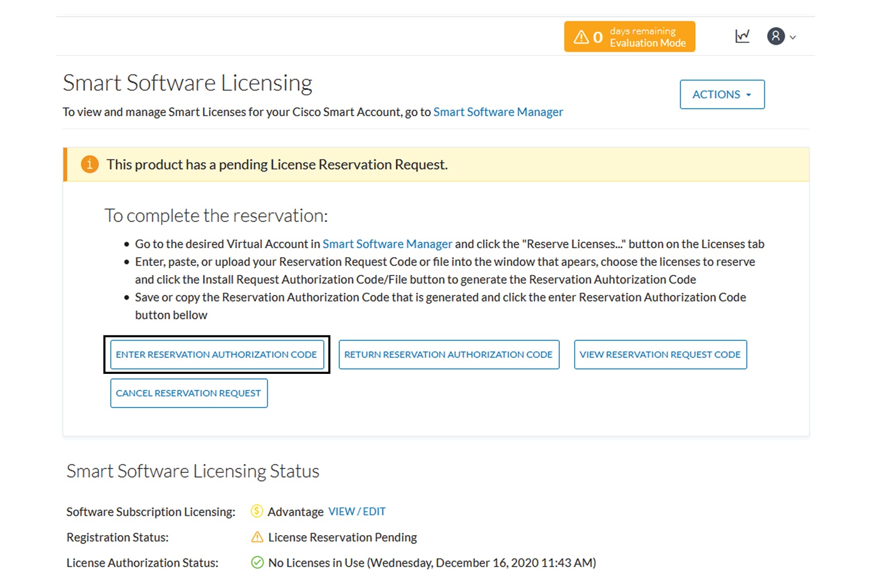Image resolution: width=872 pixels, height=588 pixels.
Task: Select the 'No Licenses in Use' status text
Action: click(316, 563)
